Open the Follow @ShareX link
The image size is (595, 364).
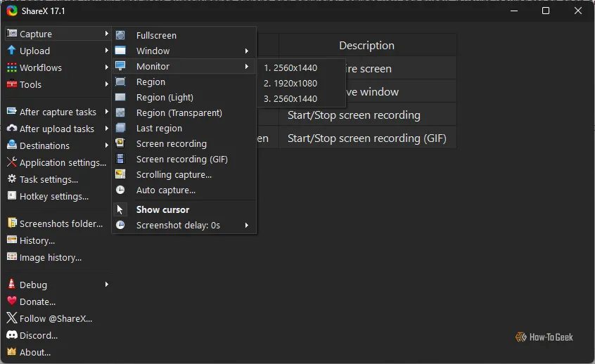tap(56, 318)
